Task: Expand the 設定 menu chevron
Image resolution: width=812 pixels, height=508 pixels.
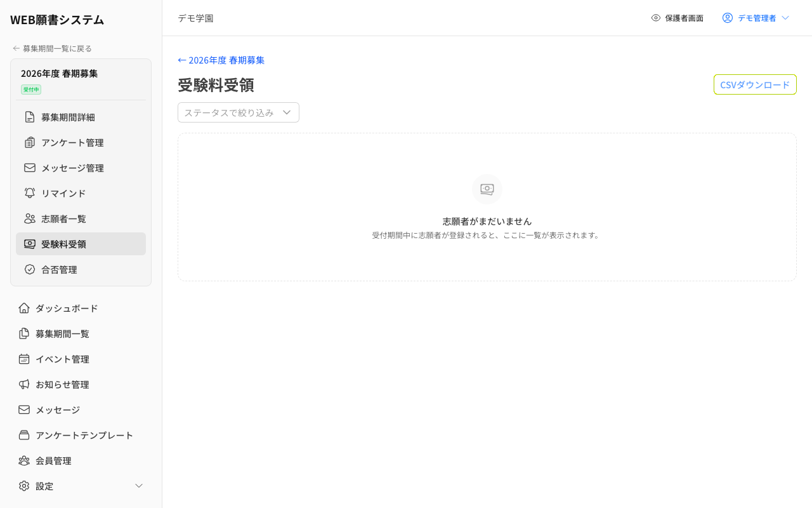Action: [x=140, y=486]
